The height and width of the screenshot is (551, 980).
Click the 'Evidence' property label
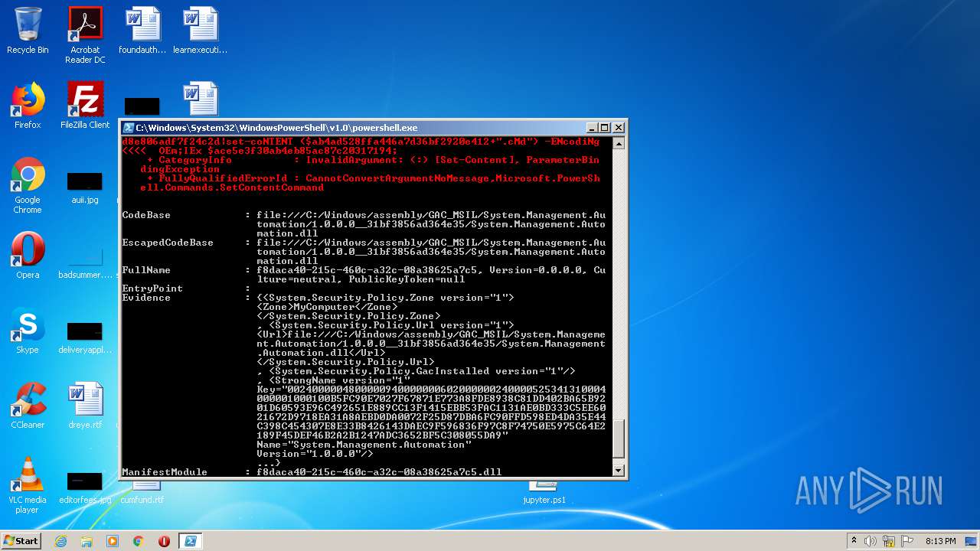[146, 298]
